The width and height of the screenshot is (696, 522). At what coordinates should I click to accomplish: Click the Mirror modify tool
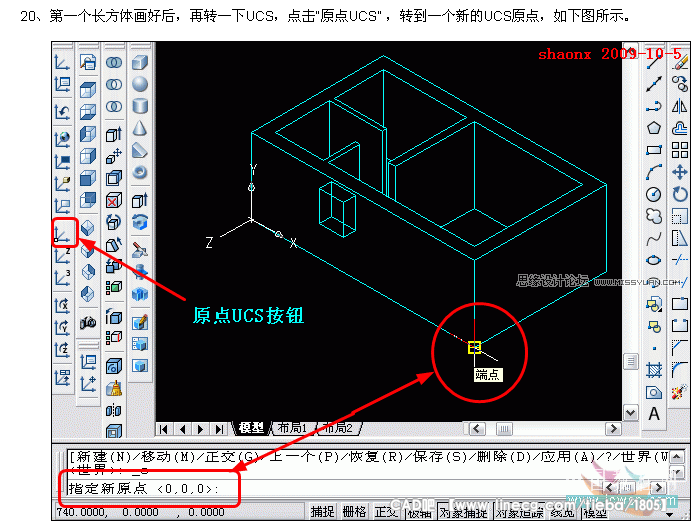680,107
